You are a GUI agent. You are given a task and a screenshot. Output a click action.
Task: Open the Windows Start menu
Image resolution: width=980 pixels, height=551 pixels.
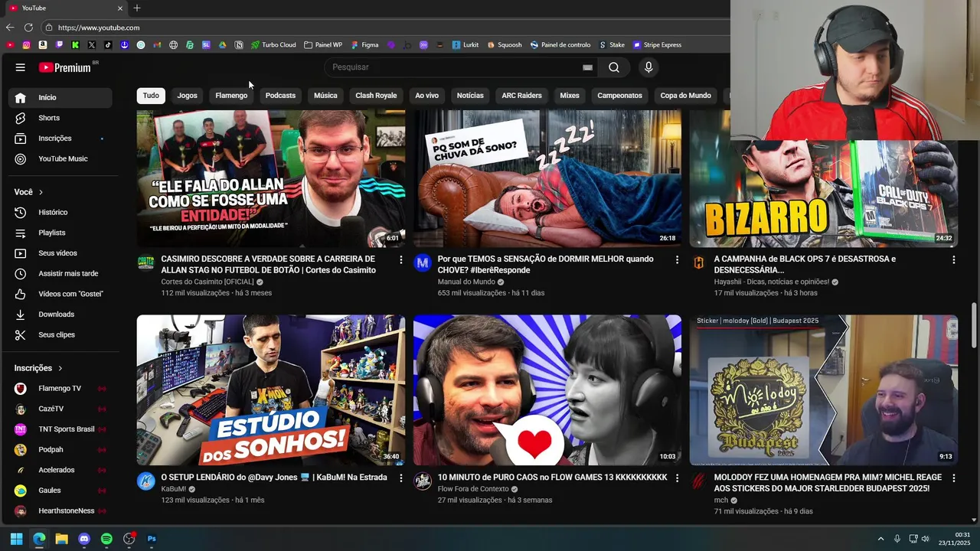tap(16, 539)
